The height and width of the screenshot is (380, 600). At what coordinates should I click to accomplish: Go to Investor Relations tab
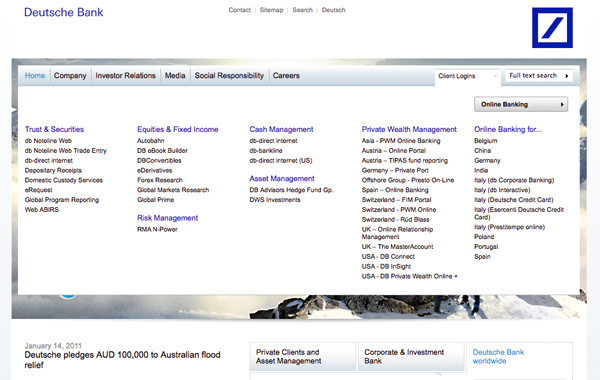point(126,76)
